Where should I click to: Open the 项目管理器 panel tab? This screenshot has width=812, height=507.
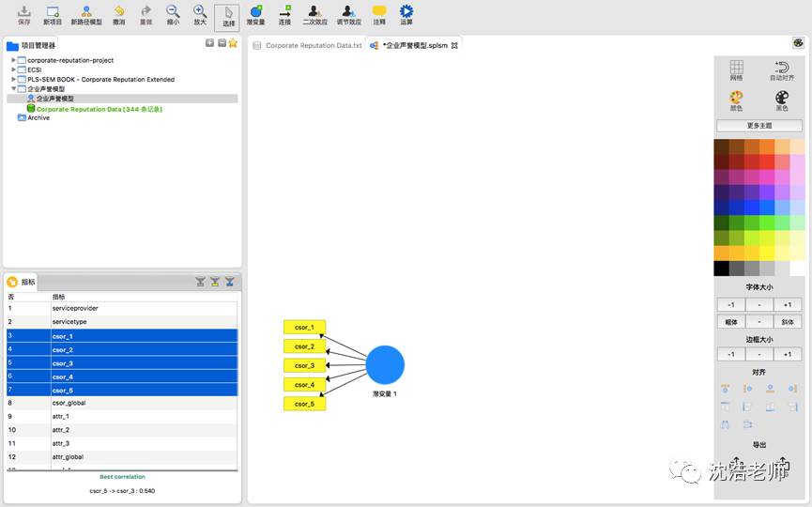click(x=32, y=46)
